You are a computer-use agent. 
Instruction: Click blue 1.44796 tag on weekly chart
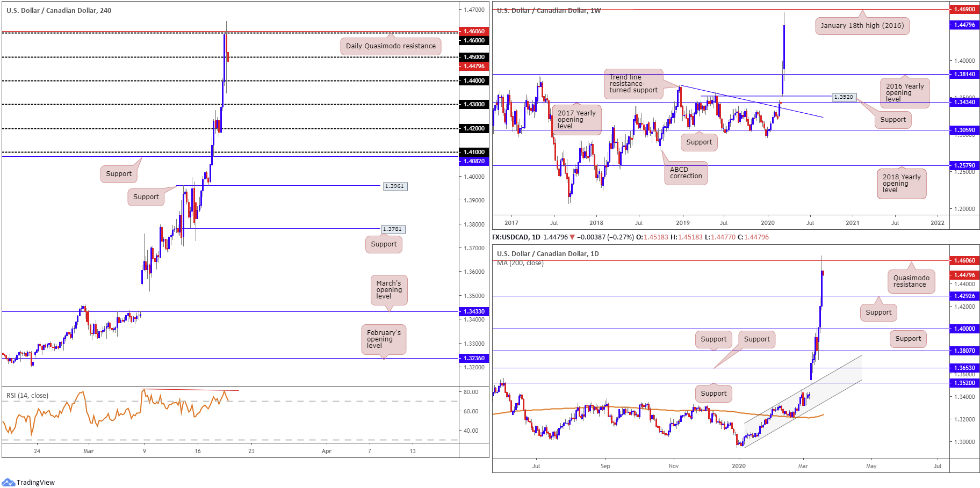coord(964,25)
